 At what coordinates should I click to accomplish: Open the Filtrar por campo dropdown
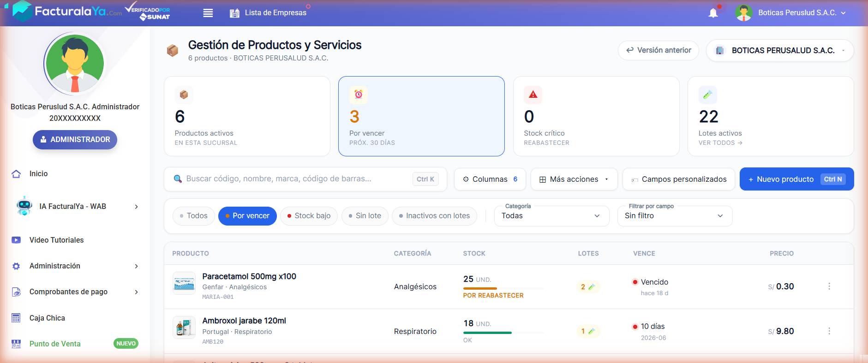(x=675, y=216)
